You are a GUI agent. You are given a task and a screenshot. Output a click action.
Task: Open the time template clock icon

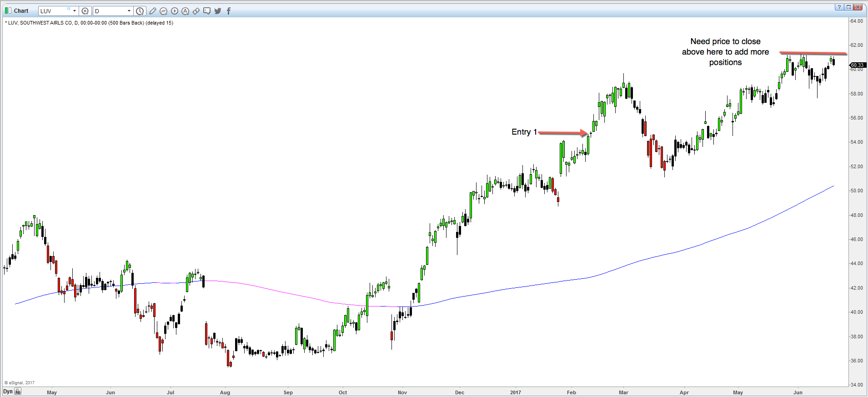(x=140, y=11)
